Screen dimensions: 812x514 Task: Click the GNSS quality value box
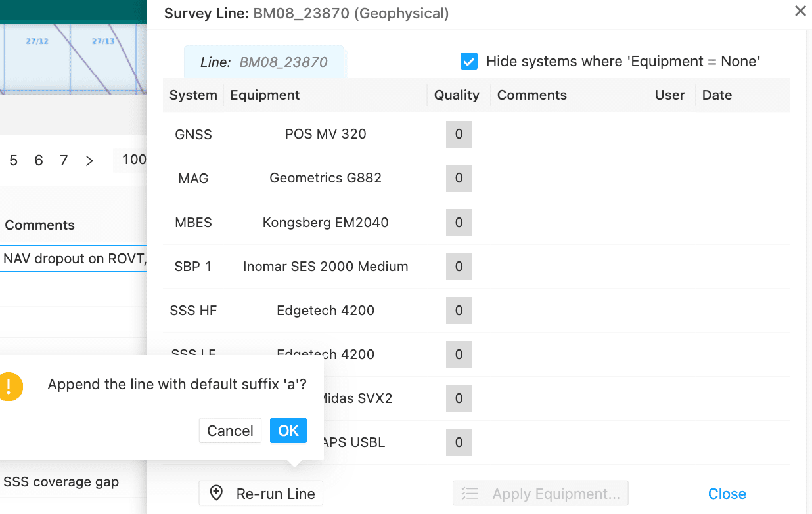459,134
